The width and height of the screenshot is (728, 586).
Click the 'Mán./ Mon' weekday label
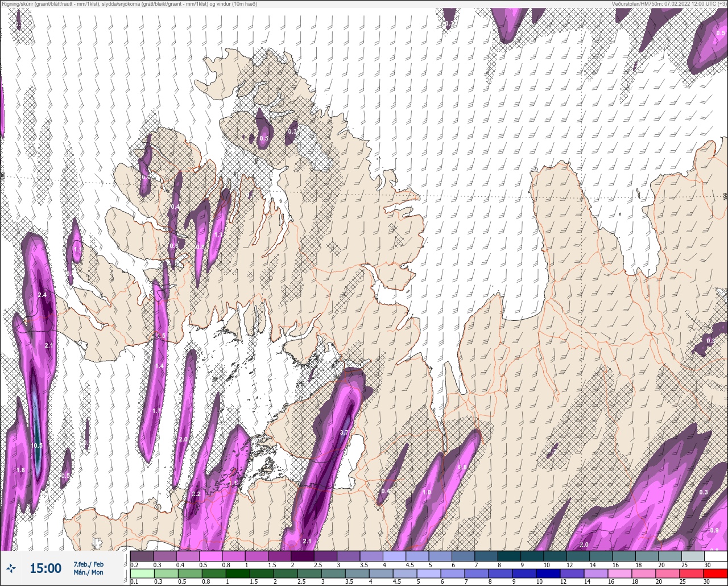pyautogui.click(x=88, y=572)
